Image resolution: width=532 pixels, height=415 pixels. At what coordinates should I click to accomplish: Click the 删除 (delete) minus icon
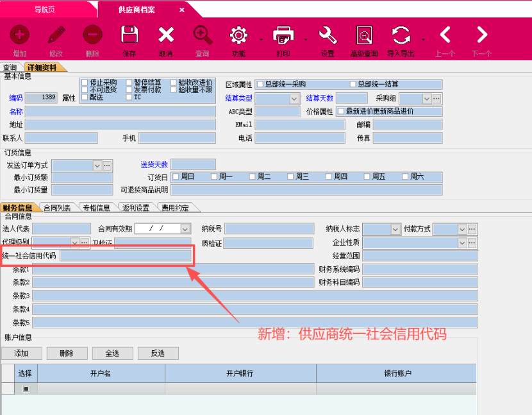click(92, 35)
